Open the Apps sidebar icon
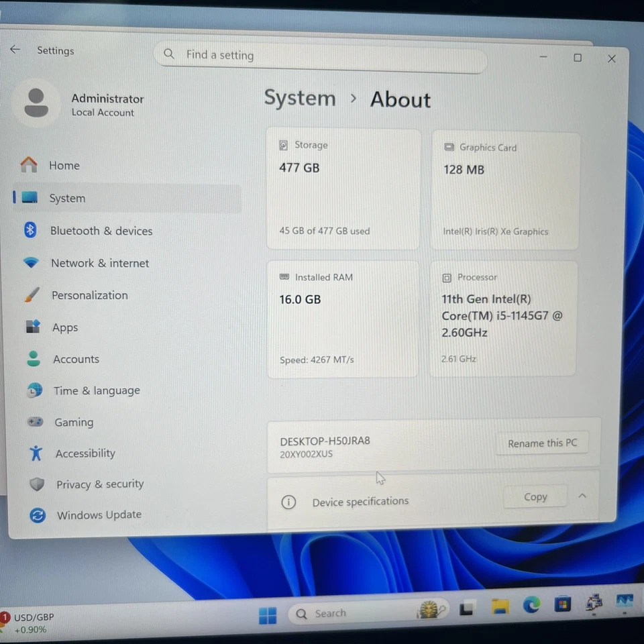 (x=31, y=327)
